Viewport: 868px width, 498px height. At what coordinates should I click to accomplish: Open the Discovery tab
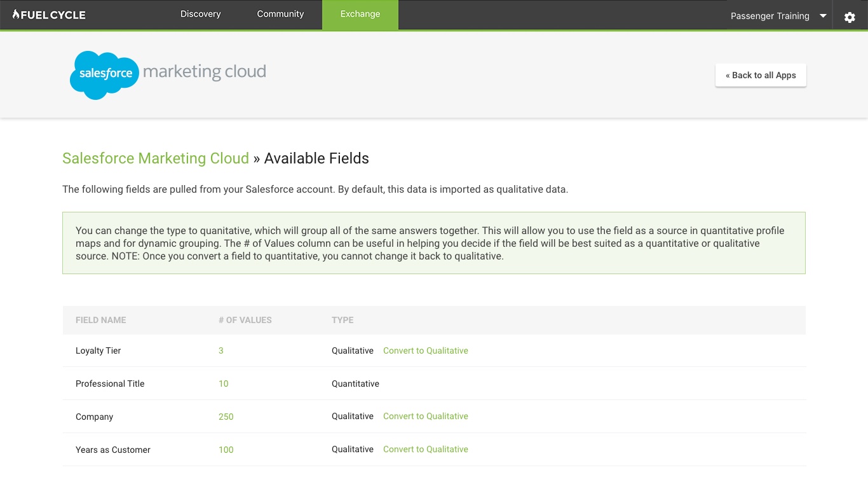pos(200,14)
